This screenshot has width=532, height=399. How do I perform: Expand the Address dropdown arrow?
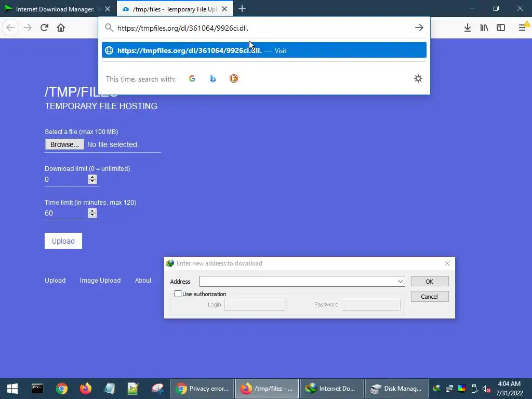pyautogui.click(x=401, y=281)
